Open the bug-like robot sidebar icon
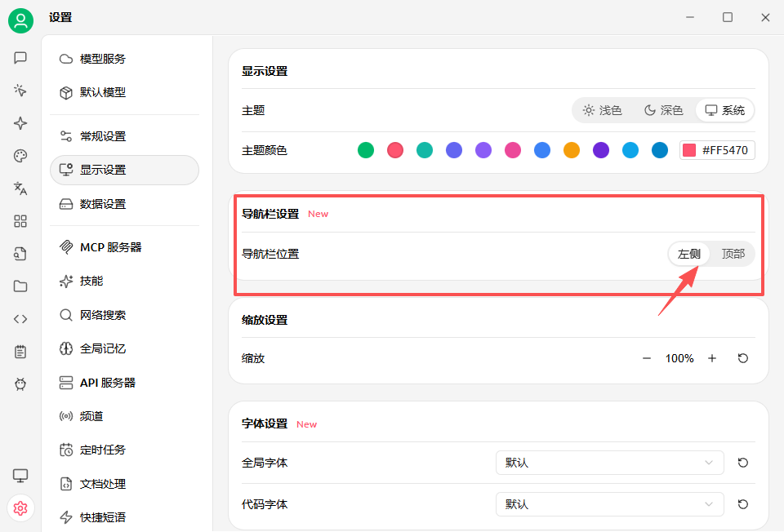784x532 pixels. (20, 384)
